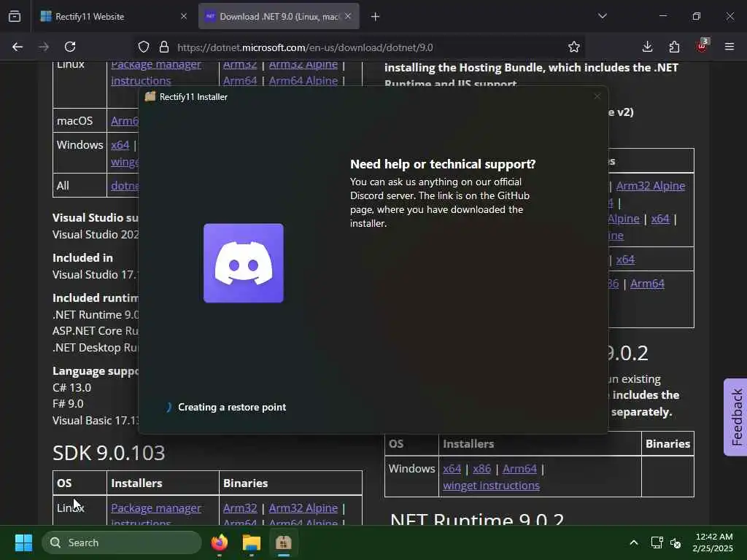This screenshot has width=747, height=560.
Task: Click the Arm32 Alpine link in right table
Action: pyautogui.click(x=651, y=186)
